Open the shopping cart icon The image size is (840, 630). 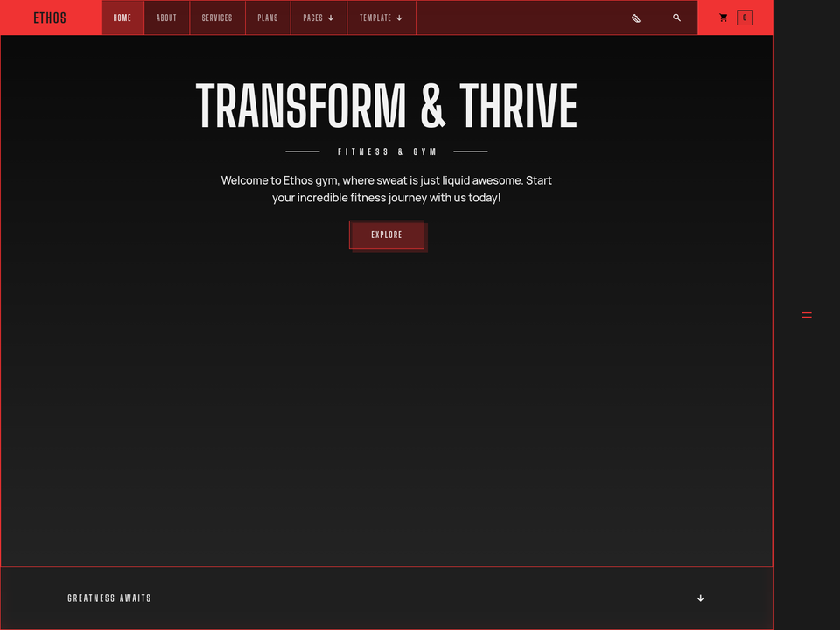click(x=724, y=17)
